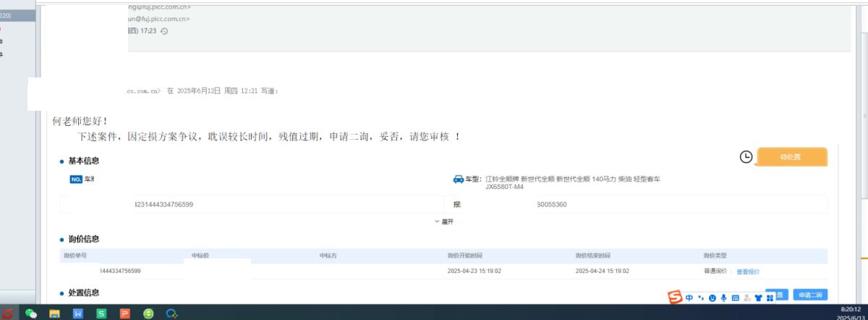Open File Explorer from the taskbar
The image size is (868, 320).
54,313
